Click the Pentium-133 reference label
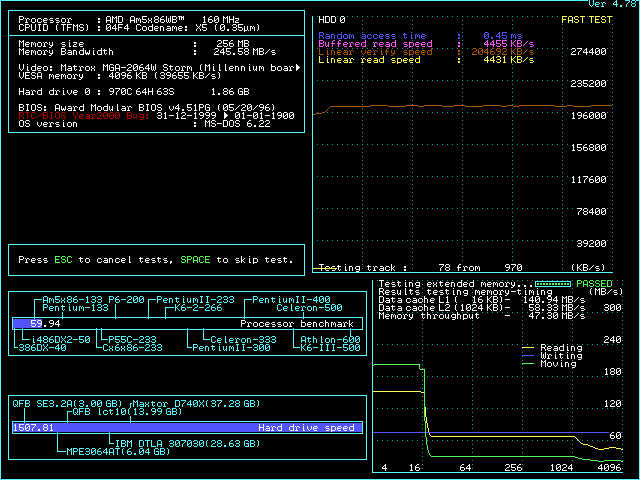The height and width of the screenshot is (480, 640). (x=75, y=308)
